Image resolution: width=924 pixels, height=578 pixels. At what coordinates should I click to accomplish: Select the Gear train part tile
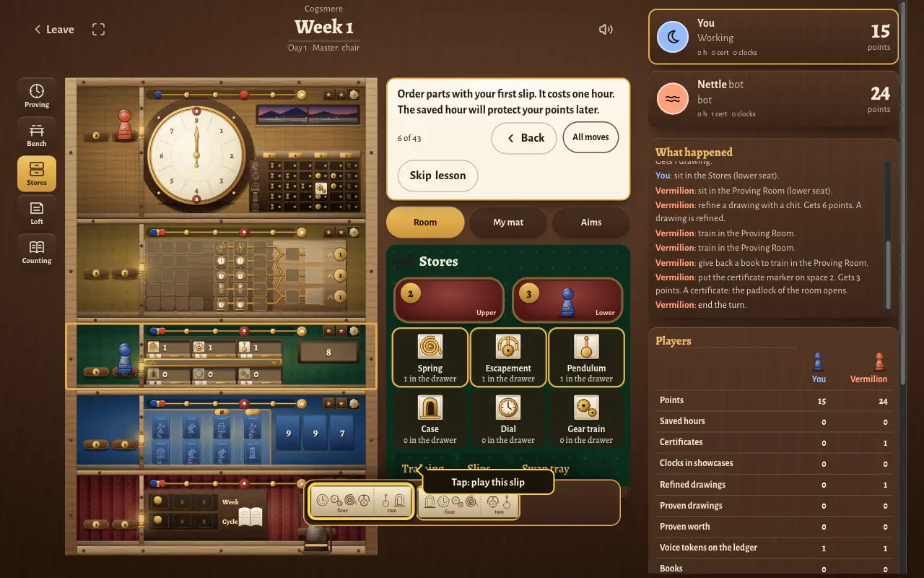coord(586,418)
